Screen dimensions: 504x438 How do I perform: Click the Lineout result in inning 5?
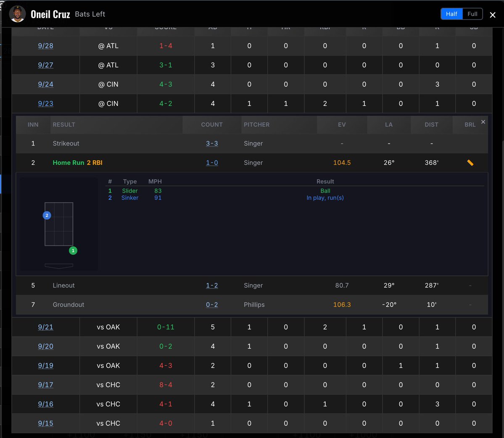click(63, 285)
